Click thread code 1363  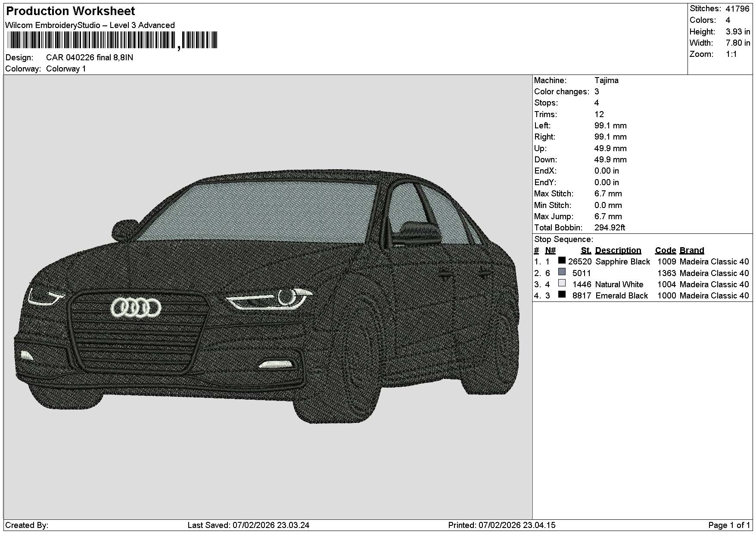coord(666,273)
